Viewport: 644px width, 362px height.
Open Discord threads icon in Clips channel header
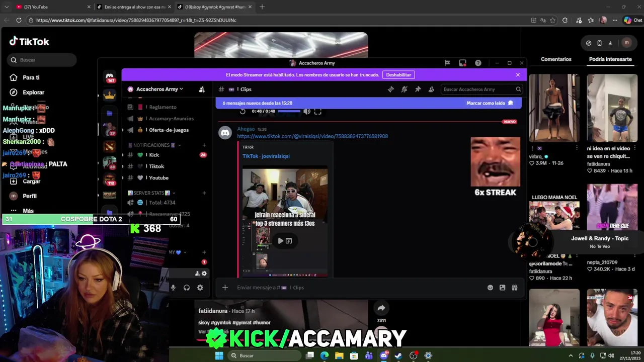point(390,89)
